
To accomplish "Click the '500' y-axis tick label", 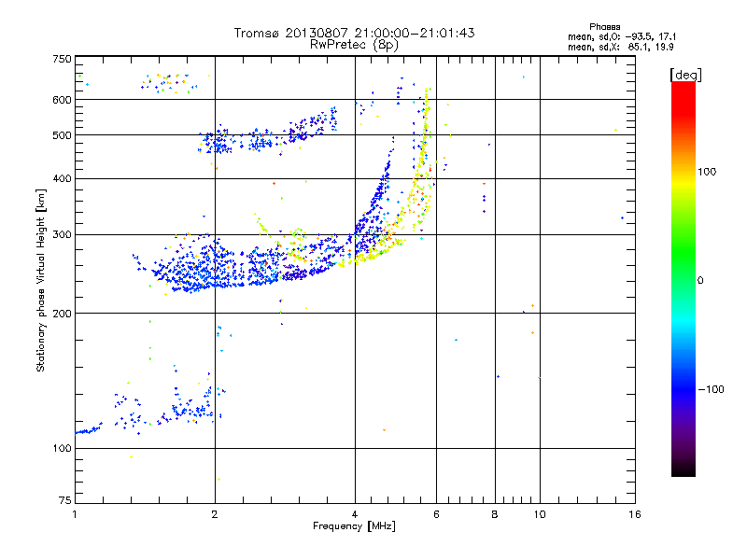I will click(x=62, y=135).
